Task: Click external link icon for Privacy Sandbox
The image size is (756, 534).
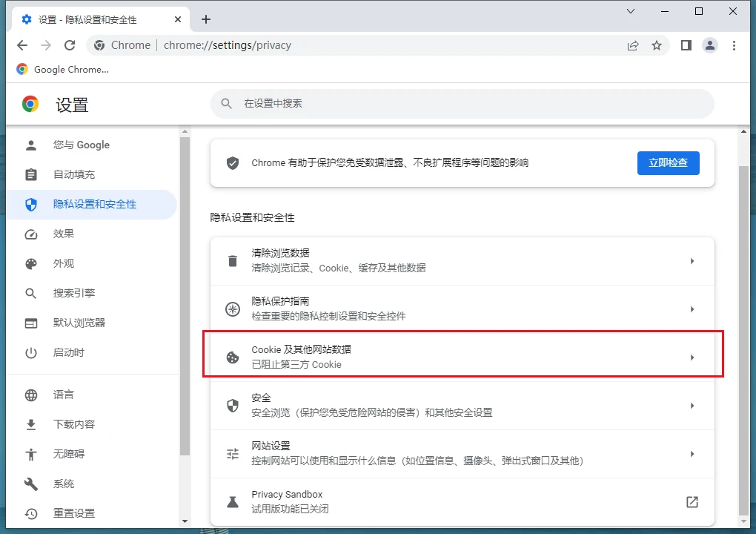Action: point(692,501)
